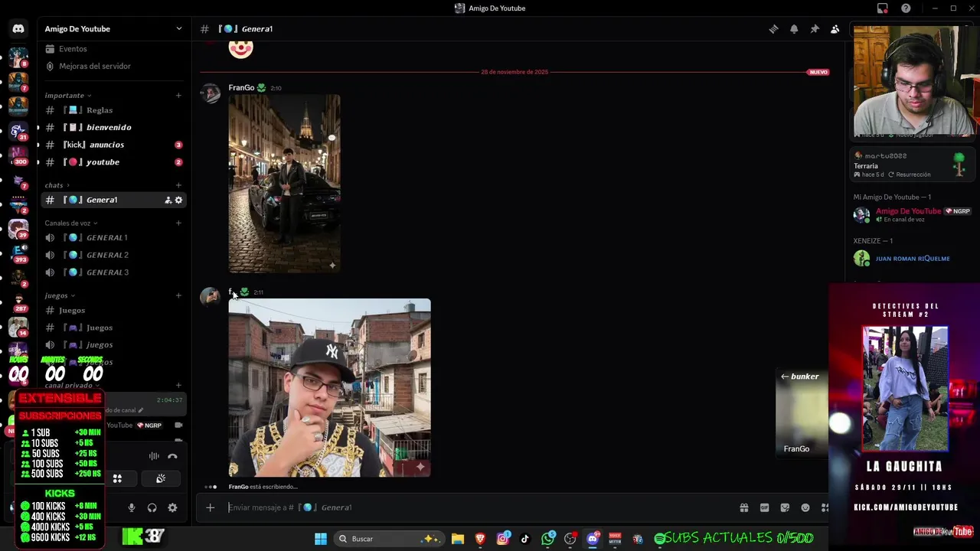Toggle noise suppression waveform icon
Screen dimensions: 980x551
click(154, 456)
